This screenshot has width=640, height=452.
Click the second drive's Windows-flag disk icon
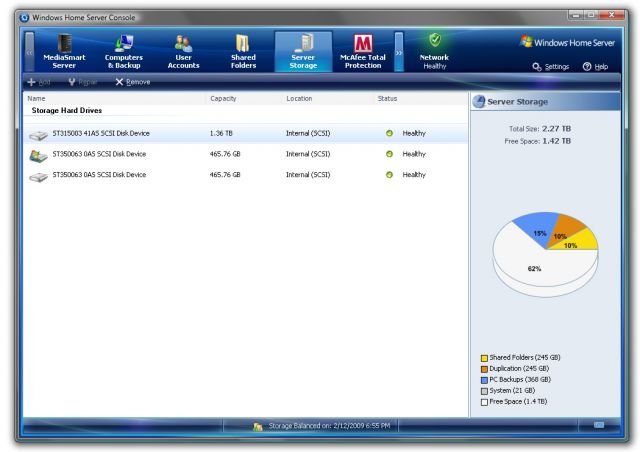[38, 154]
